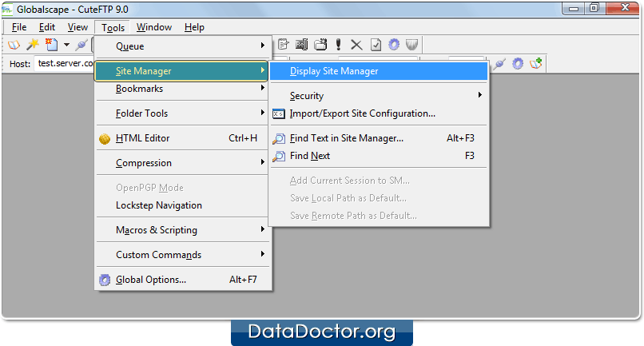Expand the Compression submenu
Screen dimensions: 644x346
183,163
